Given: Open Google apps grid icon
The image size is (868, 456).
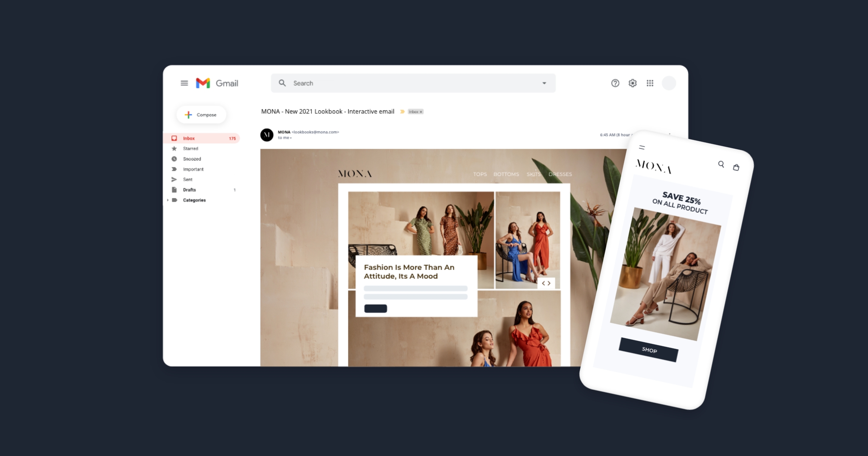Looking at the screenshot, I should [649, 83].
